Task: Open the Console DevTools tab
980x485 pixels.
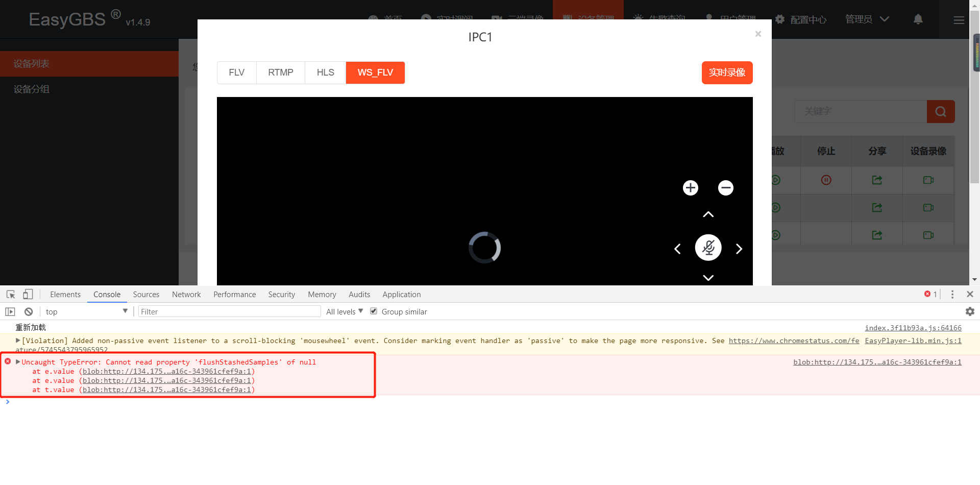Action: click(107, 295)
